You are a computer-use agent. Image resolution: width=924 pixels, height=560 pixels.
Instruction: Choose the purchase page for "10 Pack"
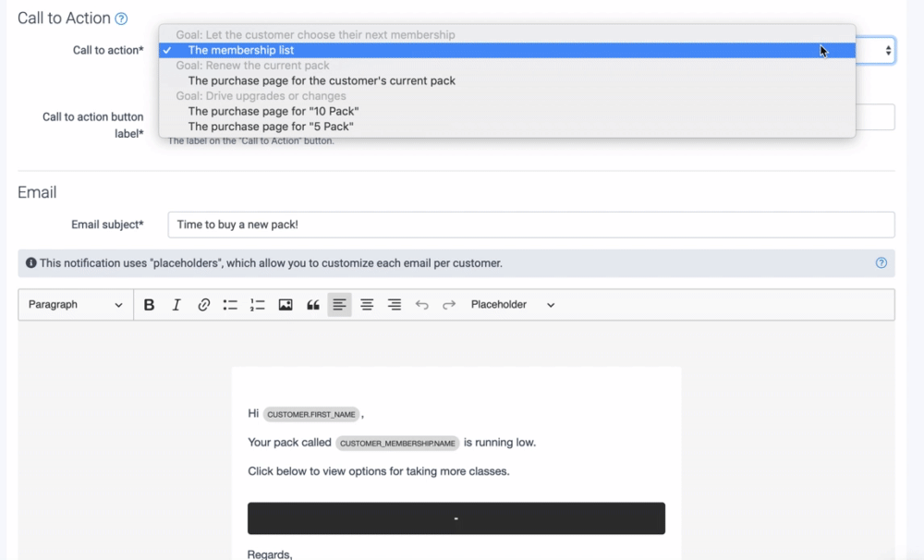pos(274,111)
